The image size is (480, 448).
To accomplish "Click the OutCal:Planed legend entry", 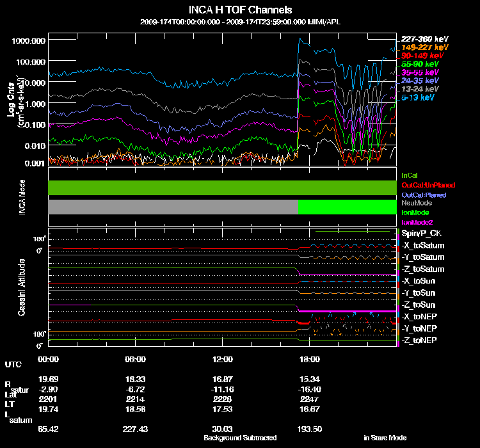I will click(424, 195).
